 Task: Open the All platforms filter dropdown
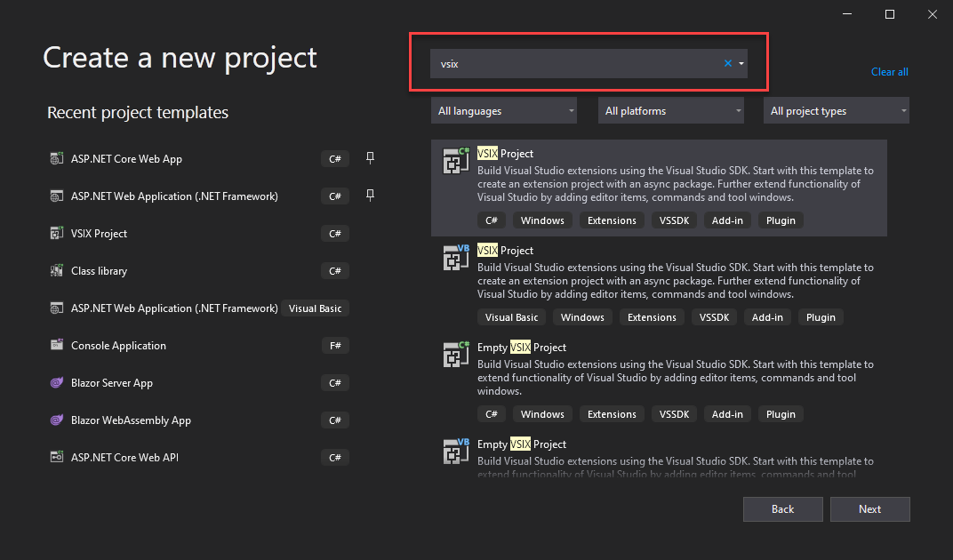tap(671, 110)
